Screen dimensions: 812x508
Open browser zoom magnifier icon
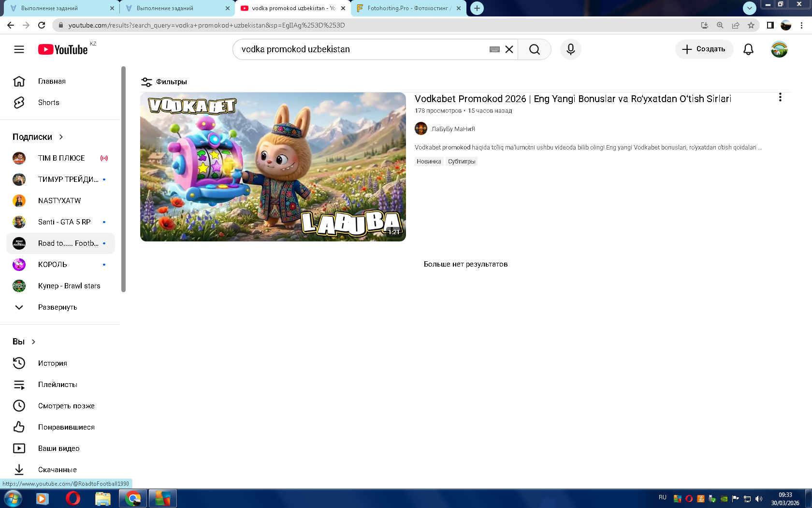720,25
